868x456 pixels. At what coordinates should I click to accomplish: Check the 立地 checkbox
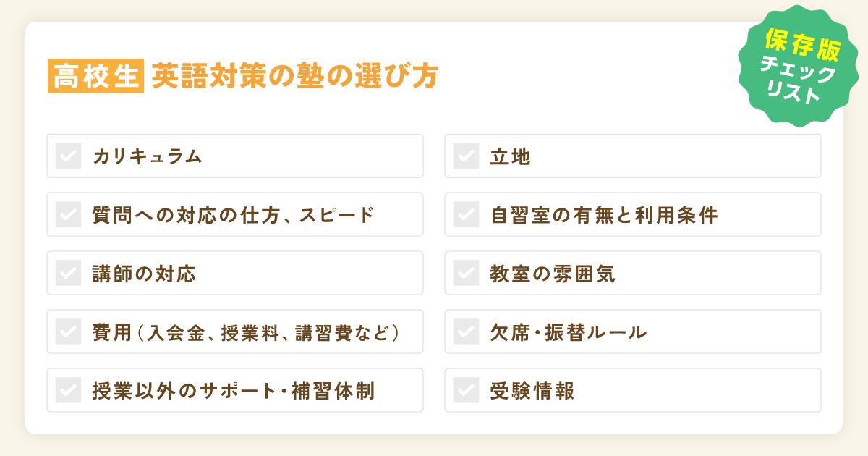(466, 156)
